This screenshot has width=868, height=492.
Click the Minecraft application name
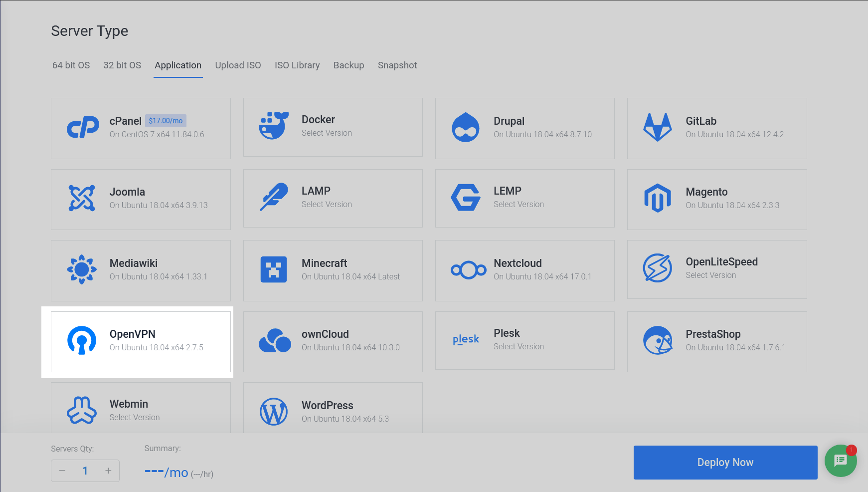(324, 263)
